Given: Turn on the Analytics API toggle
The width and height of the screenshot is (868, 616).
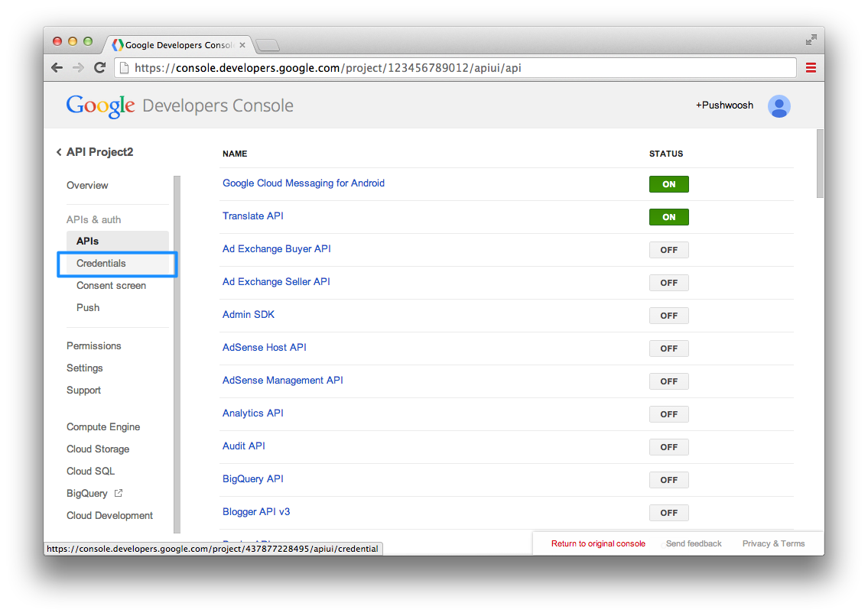Looking at the screenshot, I should 668,414.
